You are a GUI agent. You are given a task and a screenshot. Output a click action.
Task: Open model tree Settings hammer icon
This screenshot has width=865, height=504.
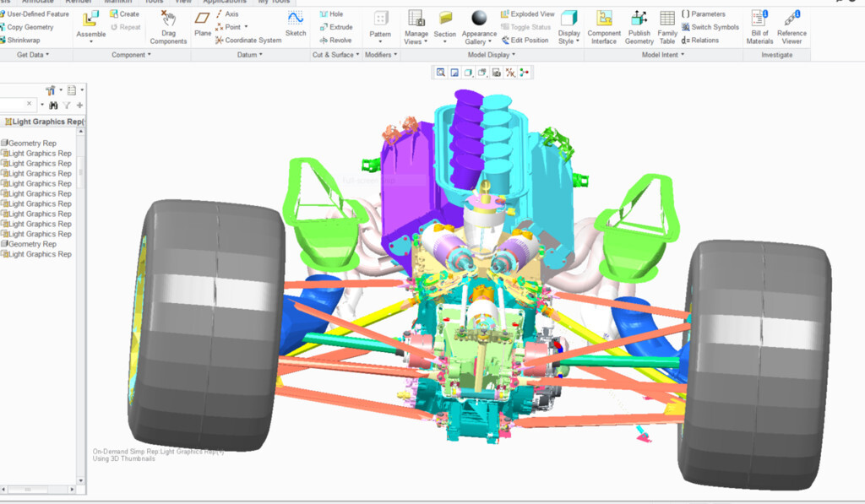point(50,89)
